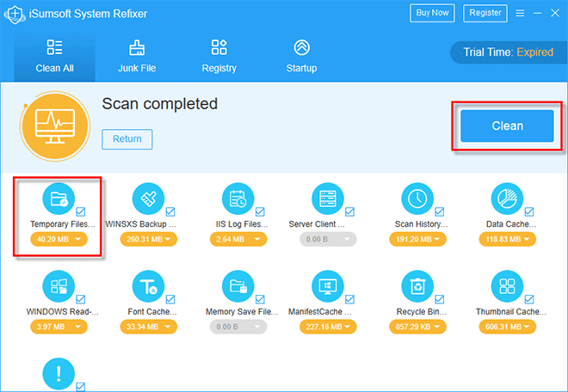The width and height of the screenshot is (568, 392).
Task: Expand the 2.64 MB IIS Log dropdown
Action: [x=238, y=239]
